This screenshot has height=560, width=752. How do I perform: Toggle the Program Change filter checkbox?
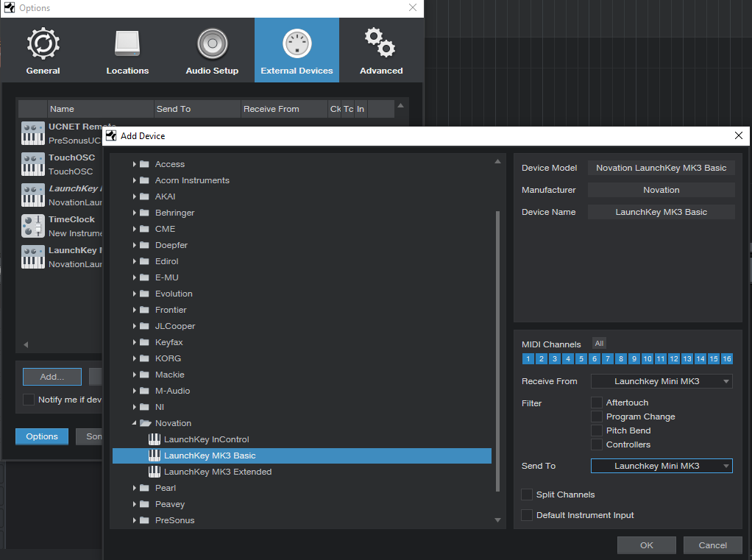click(597, 417)
